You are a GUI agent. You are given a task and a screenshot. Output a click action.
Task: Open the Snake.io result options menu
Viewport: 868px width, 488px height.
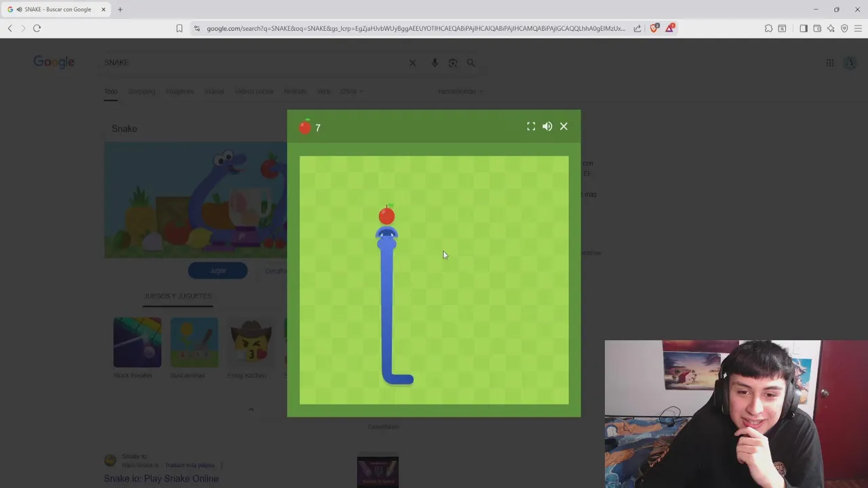(x=222, y=466)
